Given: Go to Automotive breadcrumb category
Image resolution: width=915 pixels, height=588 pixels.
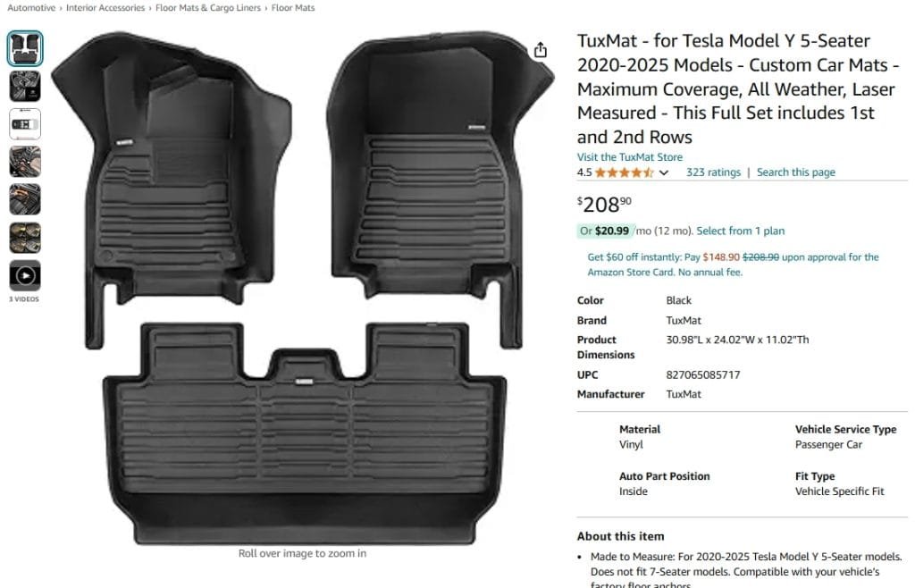Looking at the screenshot, I should coord(31,7).
